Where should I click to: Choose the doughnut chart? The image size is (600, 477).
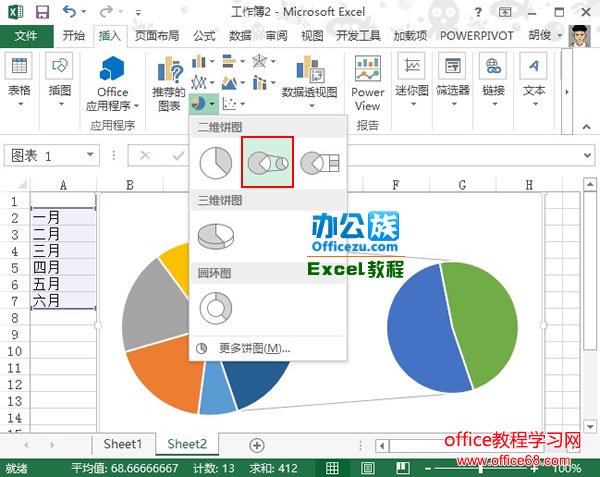coord(216,308)
